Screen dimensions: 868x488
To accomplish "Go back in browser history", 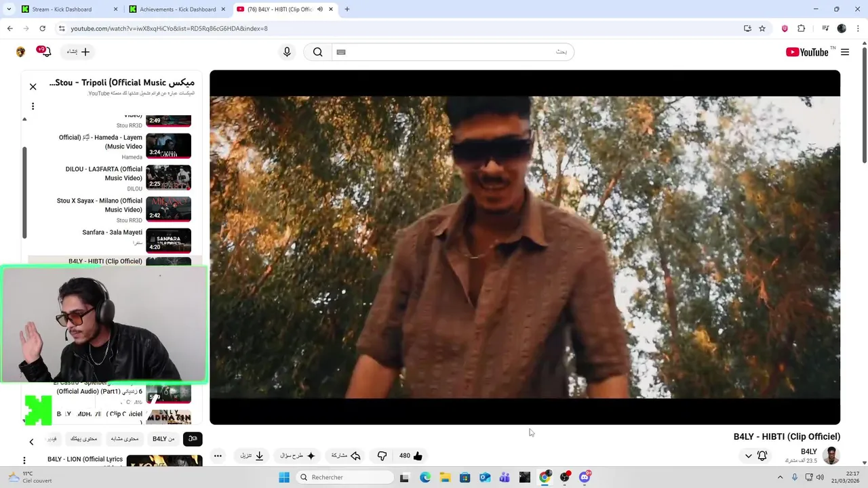I will [x=9, y=28].
